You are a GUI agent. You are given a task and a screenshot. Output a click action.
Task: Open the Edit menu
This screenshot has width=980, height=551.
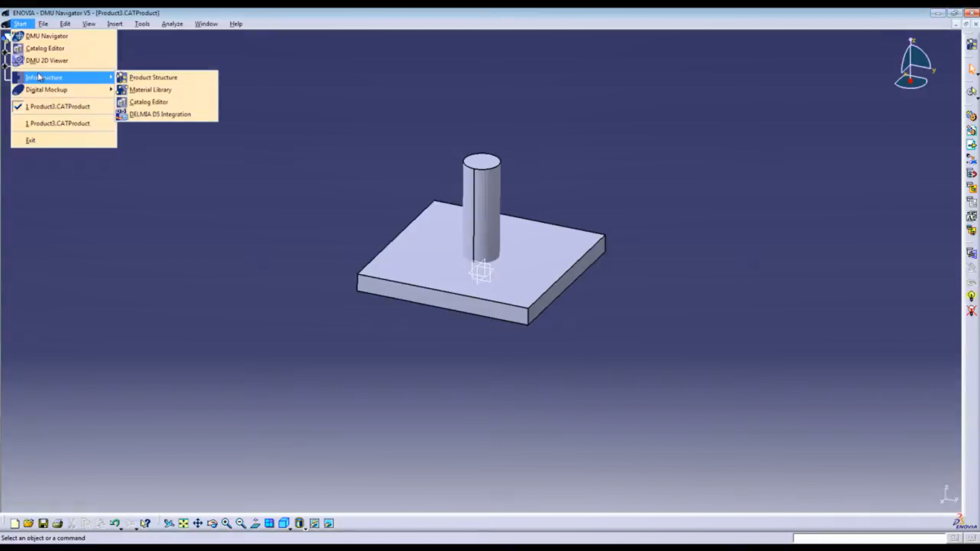click(x=65, y=24)
